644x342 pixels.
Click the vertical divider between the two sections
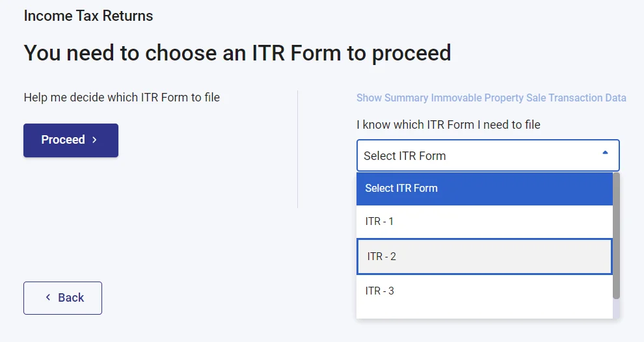[x=297, y=150]
